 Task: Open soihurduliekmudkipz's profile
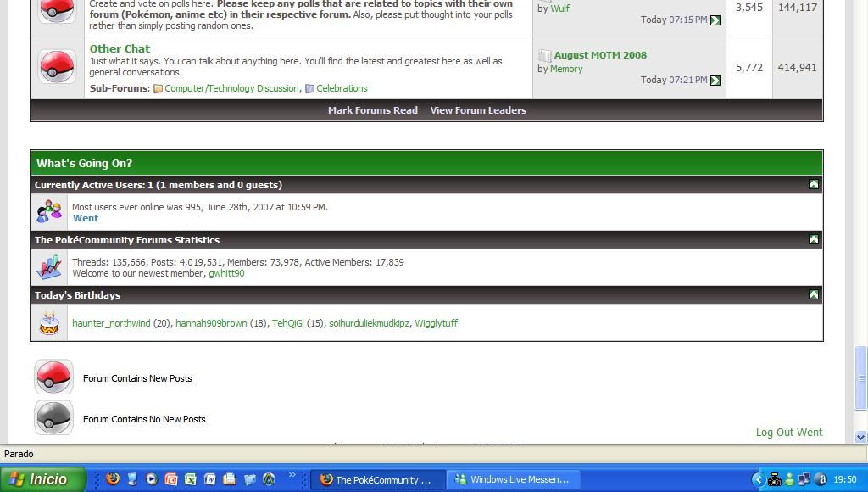coord(370,323)
